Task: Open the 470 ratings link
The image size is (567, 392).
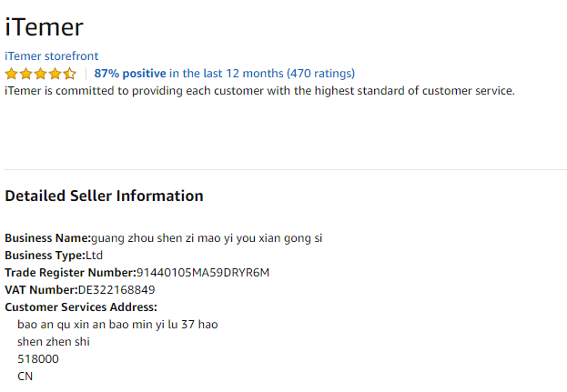Action: pyautogui.click(x=320, y=74)
